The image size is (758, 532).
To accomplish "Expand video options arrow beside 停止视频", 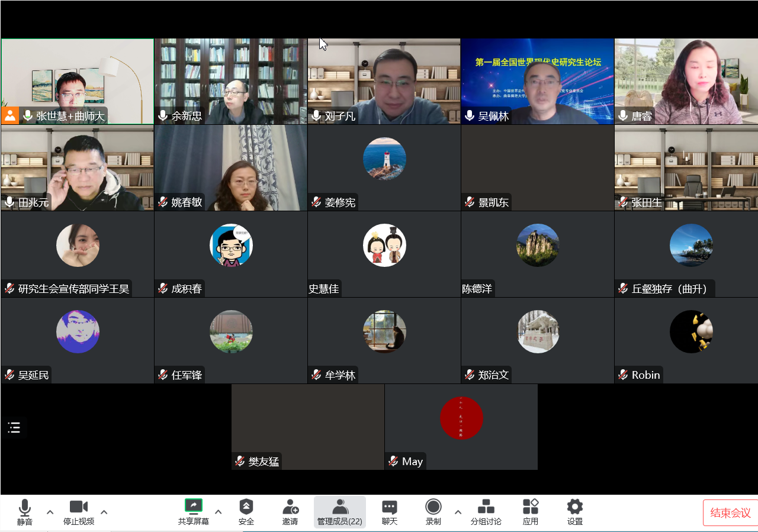I will tap(104, 512).
